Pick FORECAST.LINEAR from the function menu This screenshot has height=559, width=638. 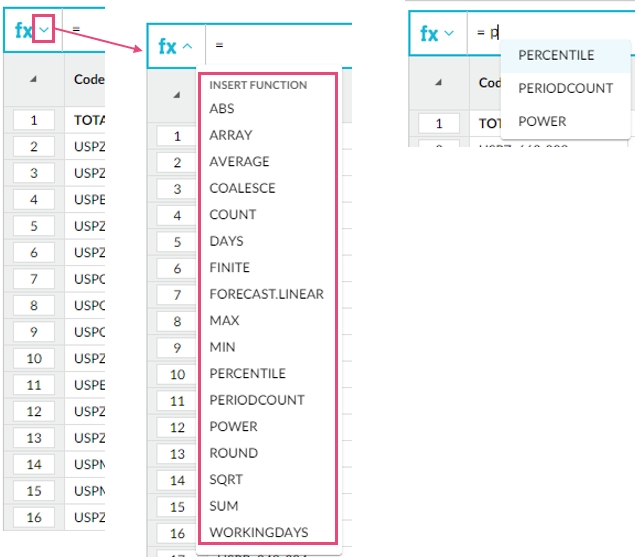(266, 294)
